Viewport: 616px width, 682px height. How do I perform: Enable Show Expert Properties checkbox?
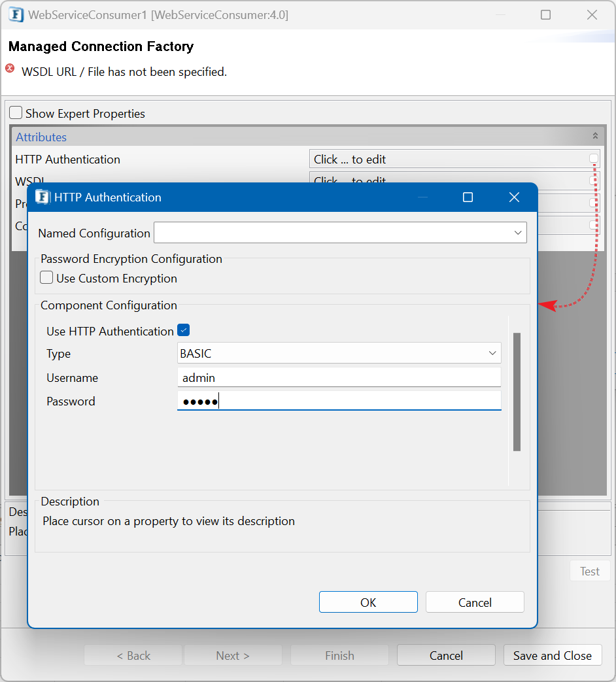coord(16,113)
